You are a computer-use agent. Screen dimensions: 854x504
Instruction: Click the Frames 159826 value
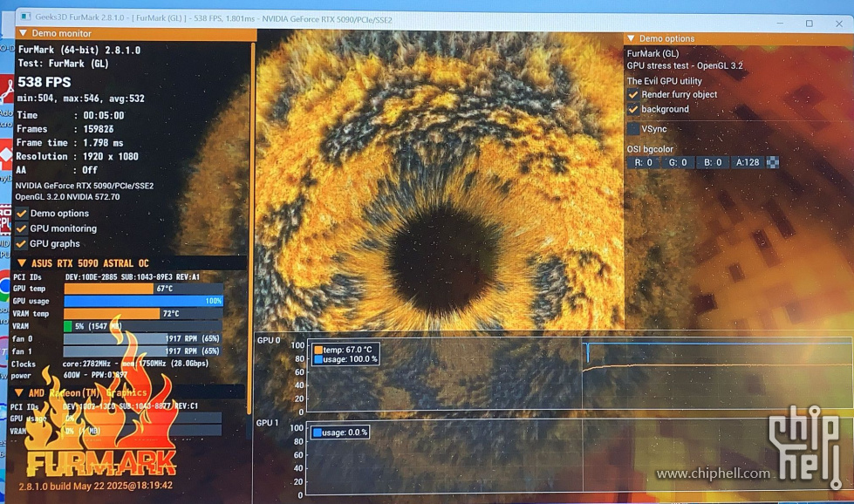(x=98, y=129)
